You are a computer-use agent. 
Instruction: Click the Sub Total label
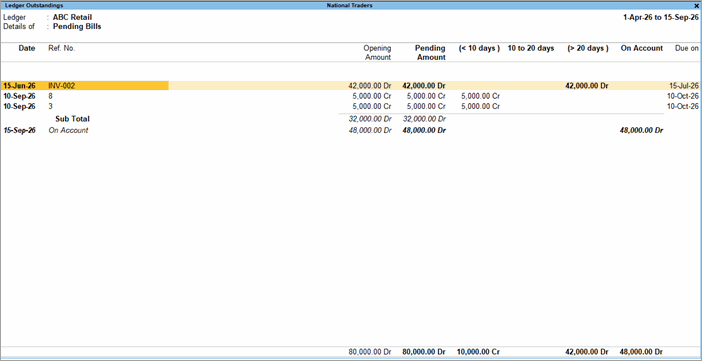pos(73,119)
